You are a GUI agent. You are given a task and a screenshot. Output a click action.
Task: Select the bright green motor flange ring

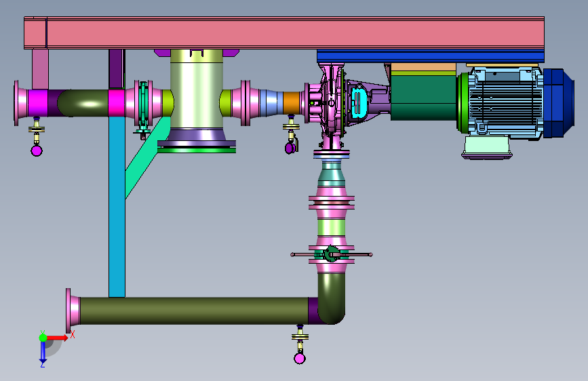pyautogui.click(x=463, y=103)
